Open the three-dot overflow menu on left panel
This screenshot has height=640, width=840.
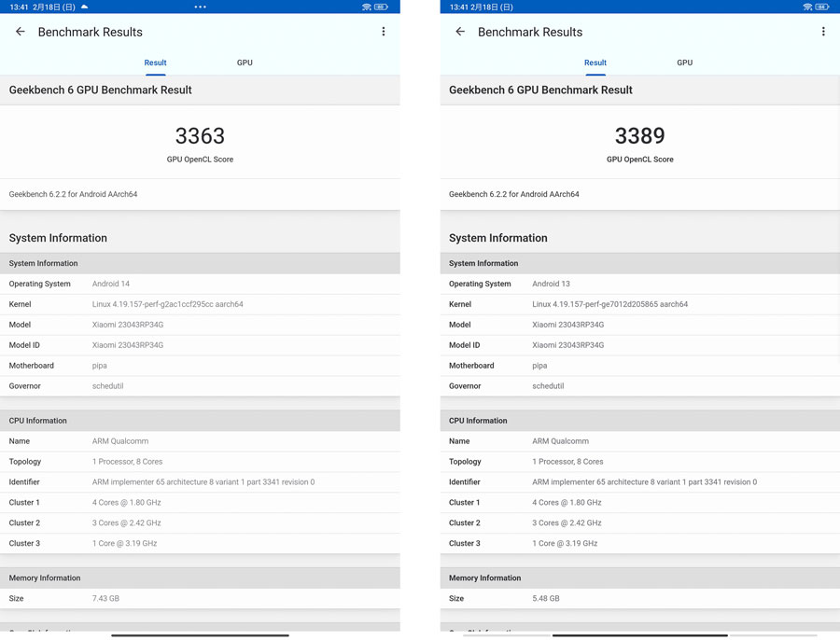point(384,32)
